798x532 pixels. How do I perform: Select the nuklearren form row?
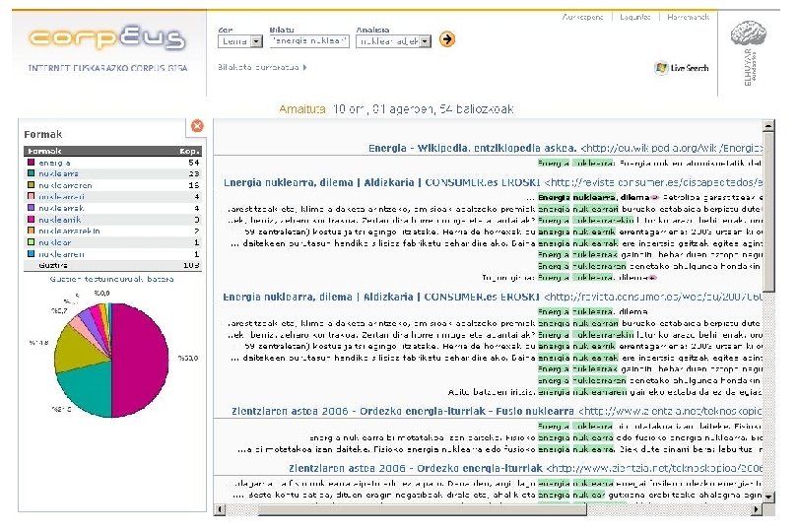(112, 254)
